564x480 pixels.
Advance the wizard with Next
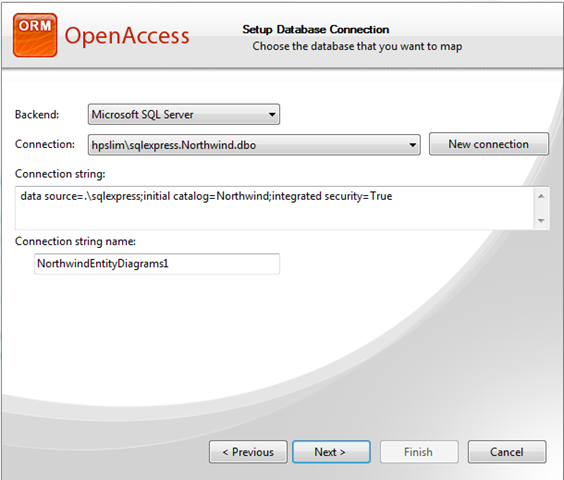pos(331,452)
